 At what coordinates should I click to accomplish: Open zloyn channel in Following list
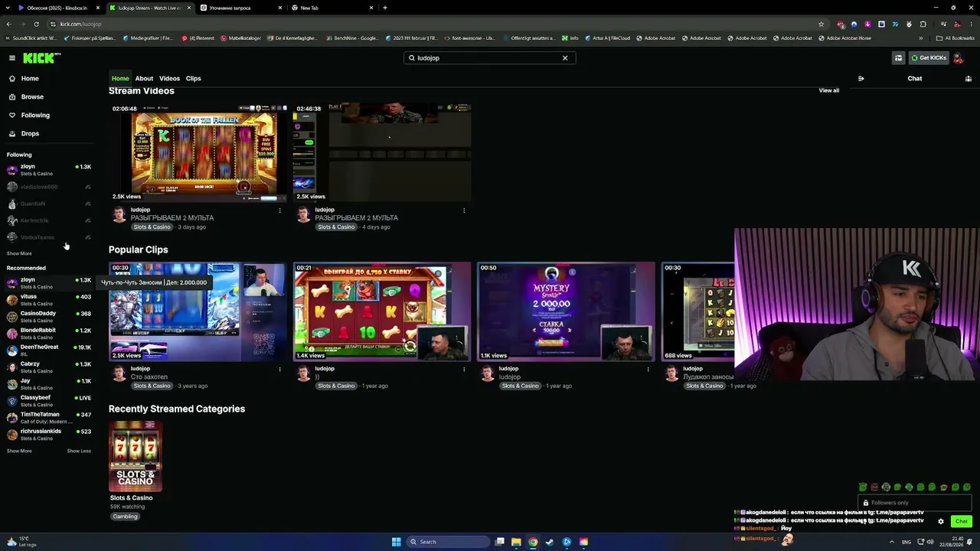click(49, 170)
